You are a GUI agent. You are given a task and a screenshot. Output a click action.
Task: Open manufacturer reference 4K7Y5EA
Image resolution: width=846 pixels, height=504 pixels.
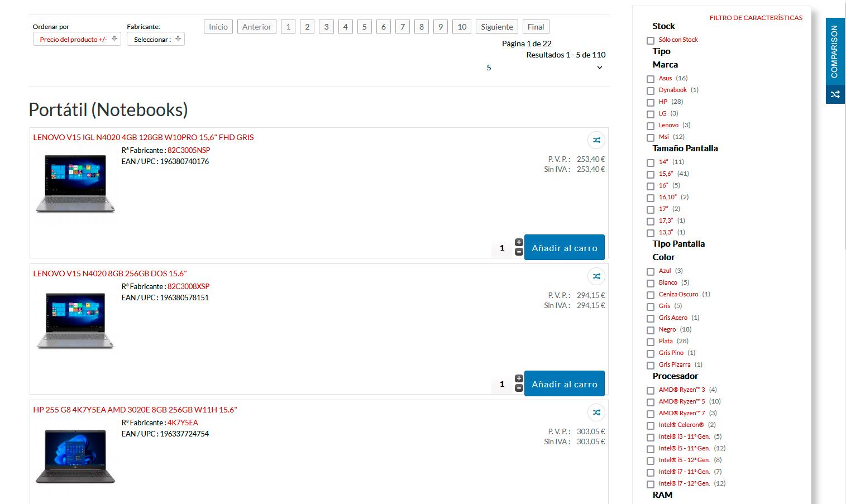tap(183, 423)
